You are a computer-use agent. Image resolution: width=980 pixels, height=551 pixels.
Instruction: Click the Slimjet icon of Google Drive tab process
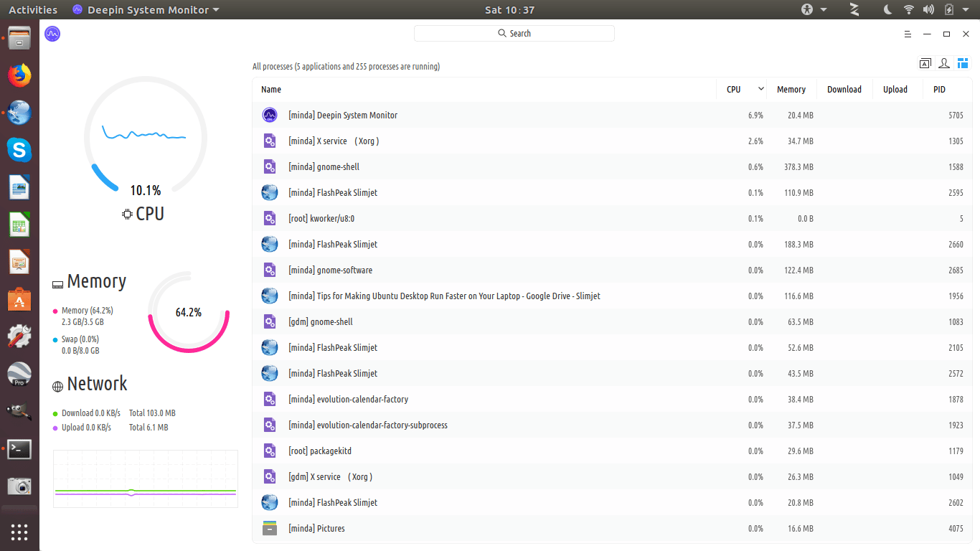(x=270, y=296)
